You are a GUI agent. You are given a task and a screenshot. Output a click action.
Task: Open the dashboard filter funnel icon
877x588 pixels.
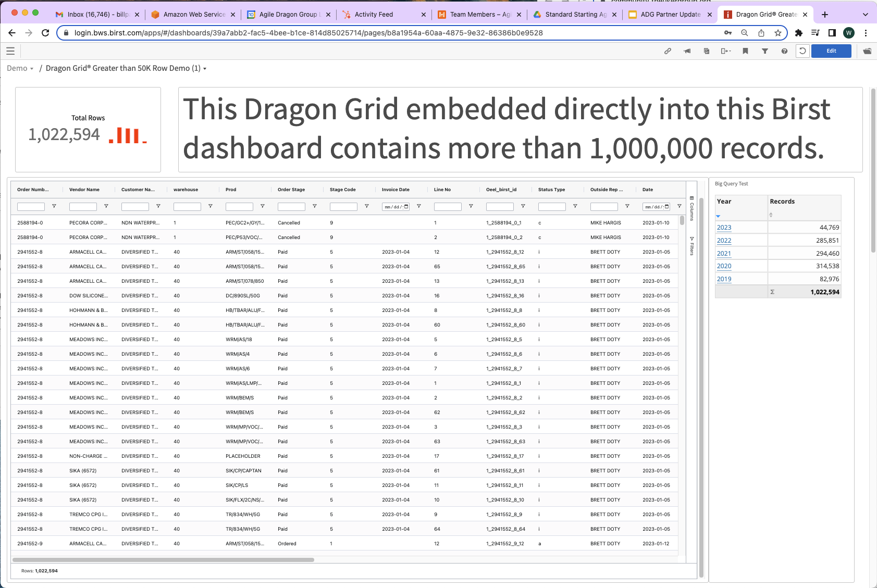pos(764,51)
